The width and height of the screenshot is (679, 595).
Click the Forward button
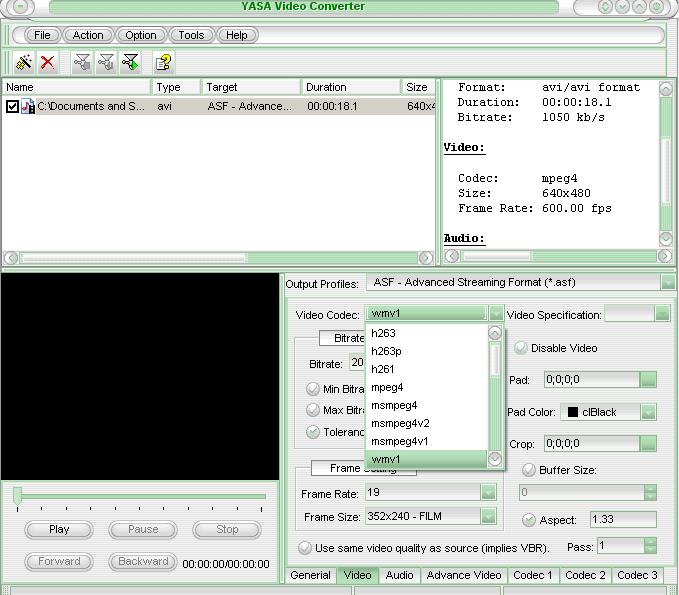point(59,561)
